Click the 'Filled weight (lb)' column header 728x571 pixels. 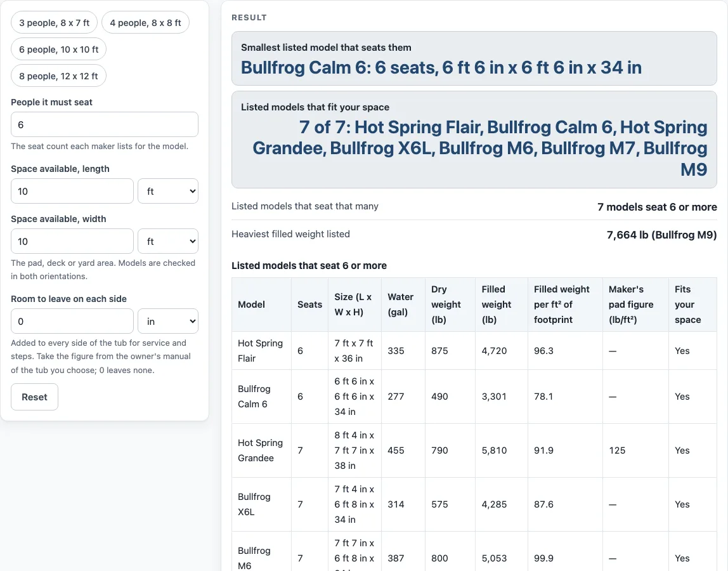coord(502,305)
